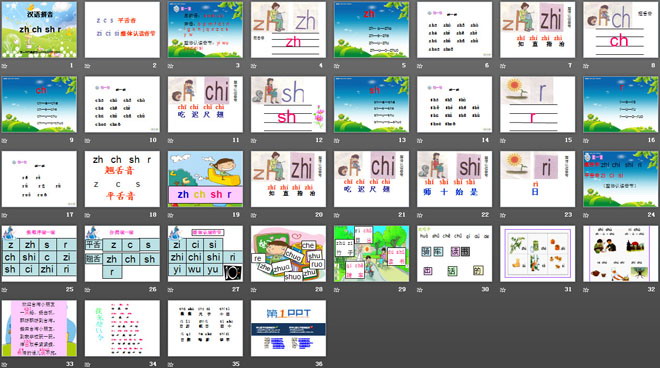Click the star icon beneath slide 19
The height and width of the screenshot is (368, 660).
[x=171, y=215]
